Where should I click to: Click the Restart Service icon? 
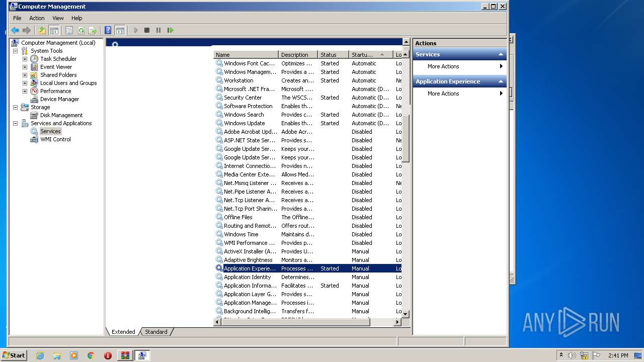170,30
